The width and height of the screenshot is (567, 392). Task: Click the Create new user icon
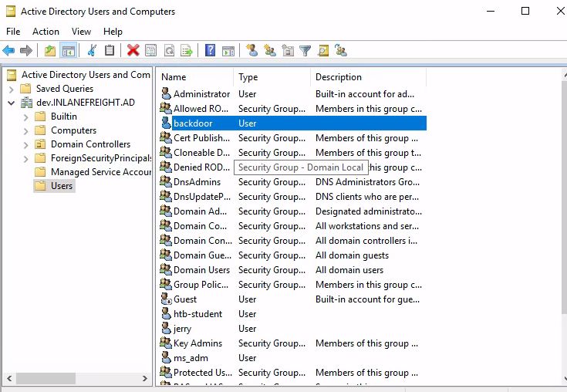(x=251, y=51)
